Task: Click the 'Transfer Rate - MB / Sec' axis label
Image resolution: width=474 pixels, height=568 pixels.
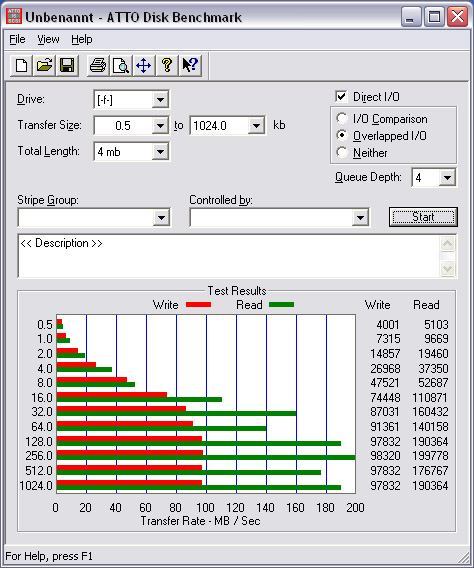Action: click(x=200, y=521)
